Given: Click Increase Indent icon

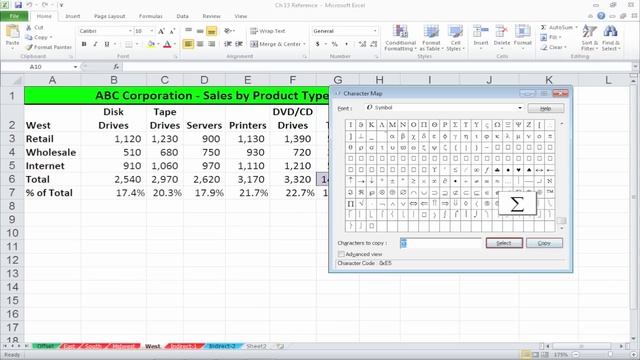Looking at the screenshot, I should click(239, 44).
